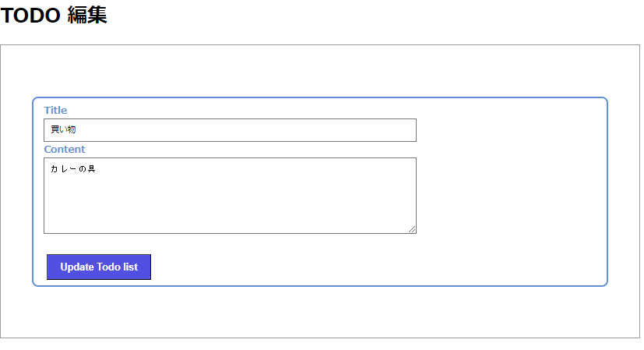Click blank form area right of Title field
This screenshot has width=644, height=350.
click(x=506, y=130)
